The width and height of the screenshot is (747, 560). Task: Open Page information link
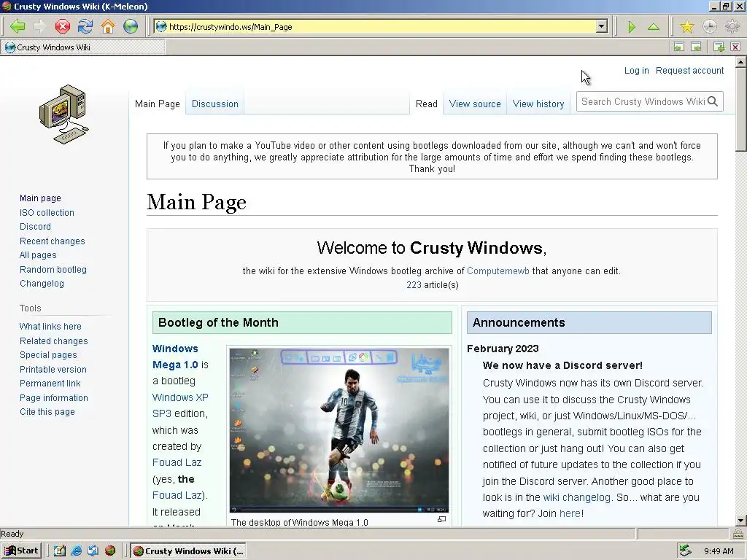[x=54, y=397]
